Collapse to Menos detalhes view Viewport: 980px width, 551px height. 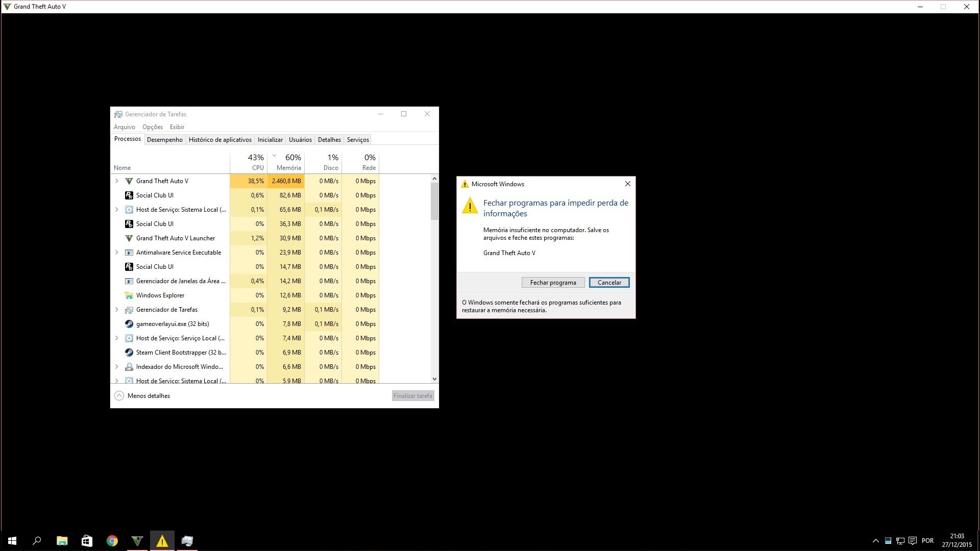pyautogui.click(x=142, y=396)
